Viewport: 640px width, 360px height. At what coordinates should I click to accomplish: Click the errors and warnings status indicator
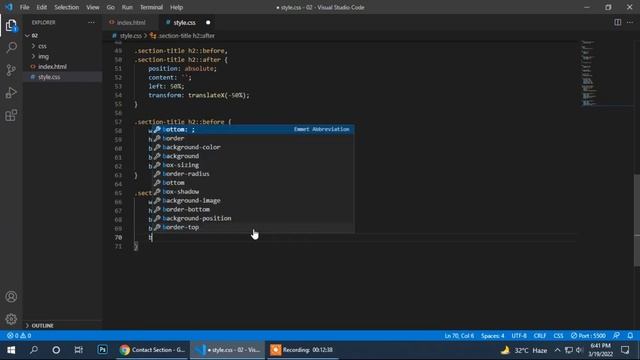click(x=19, y=336)
